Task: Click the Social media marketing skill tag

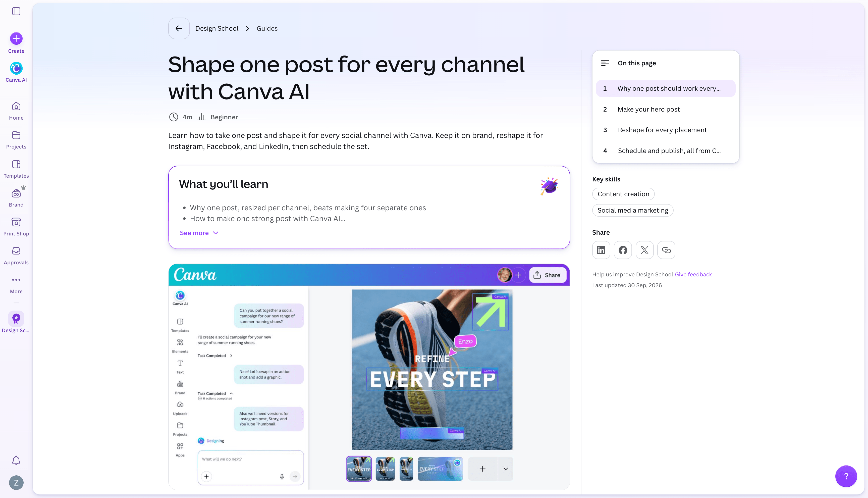Action: [632, 210]
